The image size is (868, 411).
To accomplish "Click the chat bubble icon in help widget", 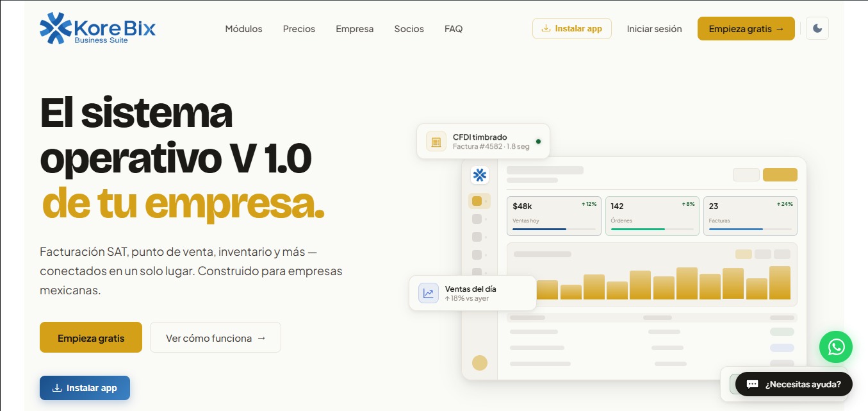I will (753, 384).
